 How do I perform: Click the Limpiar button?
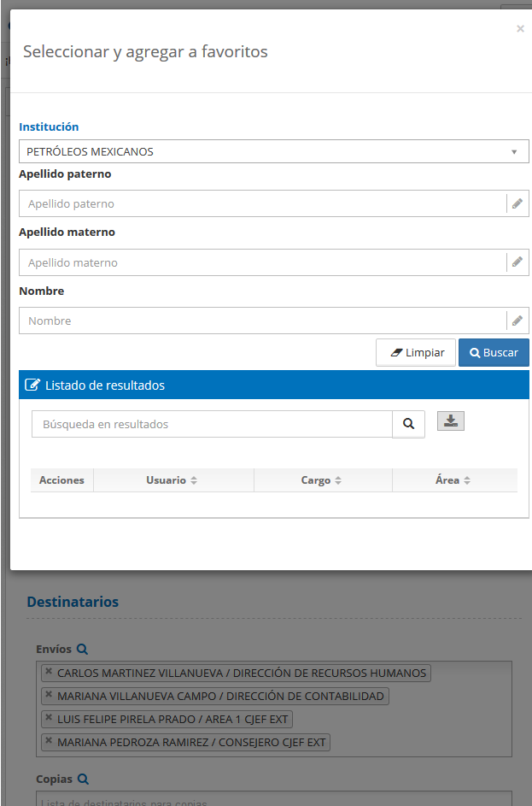[x=415, y=353]
